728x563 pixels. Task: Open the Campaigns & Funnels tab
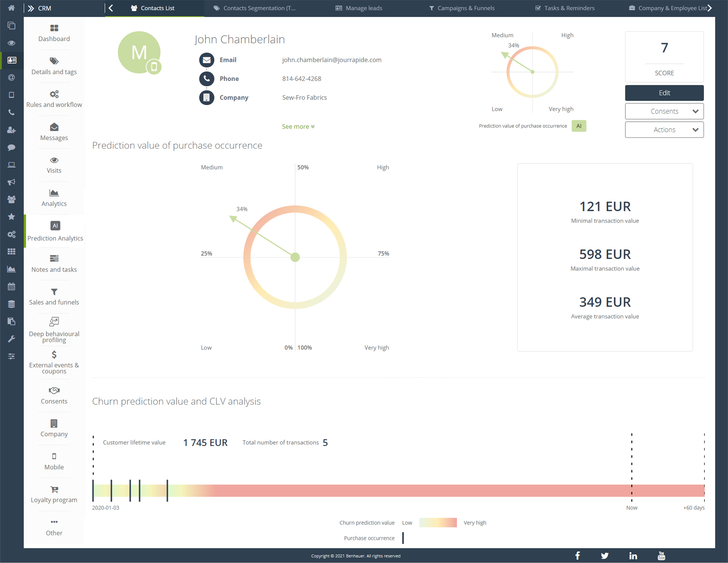461,8
